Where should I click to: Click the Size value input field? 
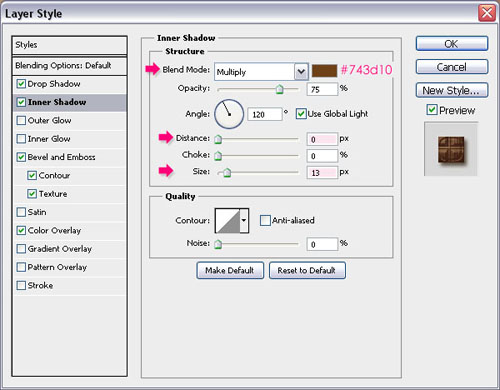click(x=322, y=173)
